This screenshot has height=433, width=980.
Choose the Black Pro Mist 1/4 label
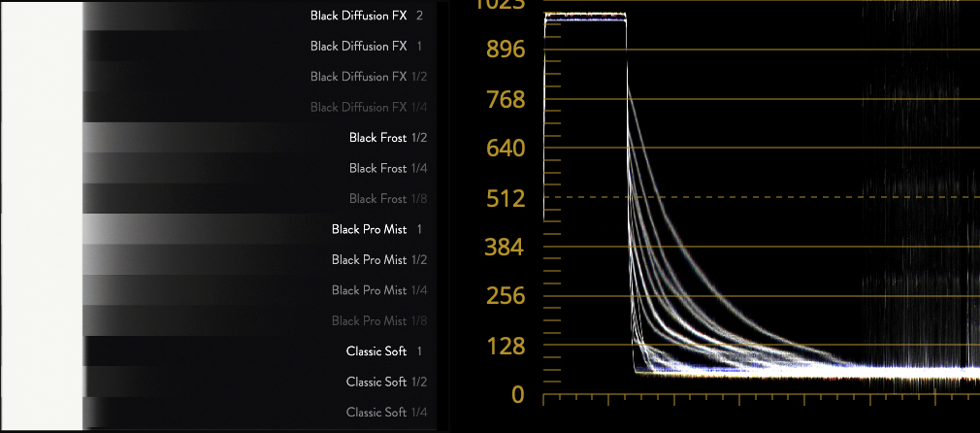click(x=379, y=290)
